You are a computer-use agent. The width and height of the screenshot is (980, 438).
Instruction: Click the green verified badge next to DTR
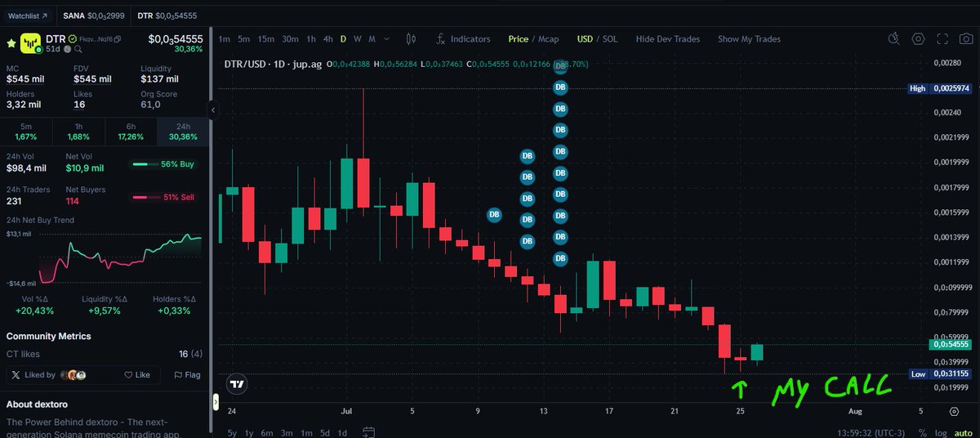click(x=72, y=38)
